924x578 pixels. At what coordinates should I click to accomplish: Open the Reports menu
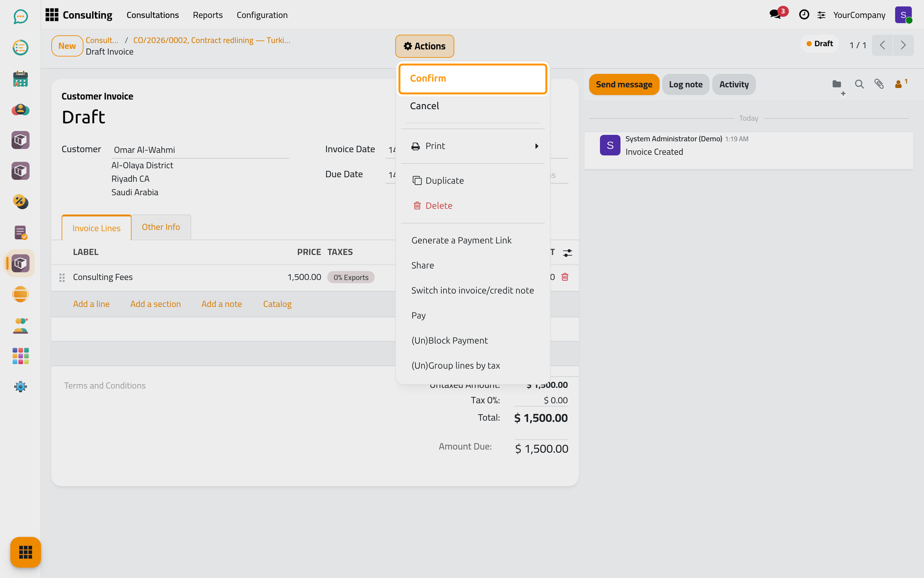coord(207,15)
